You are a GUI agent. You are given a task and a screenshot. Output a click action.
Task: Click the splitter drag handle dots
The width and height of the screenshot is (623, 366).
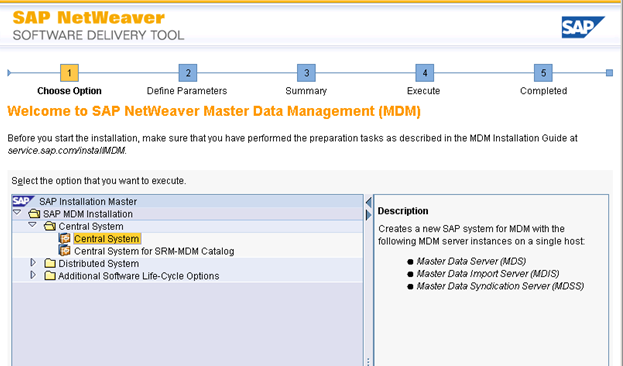(x=368, y=362)
